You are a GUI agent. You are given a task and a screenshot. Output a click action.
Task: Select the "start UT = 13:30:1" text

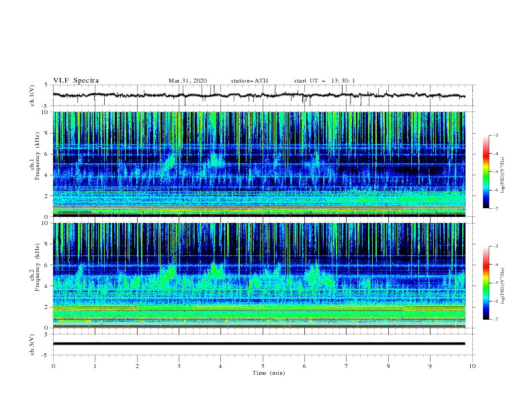click(x=324, y=81)
